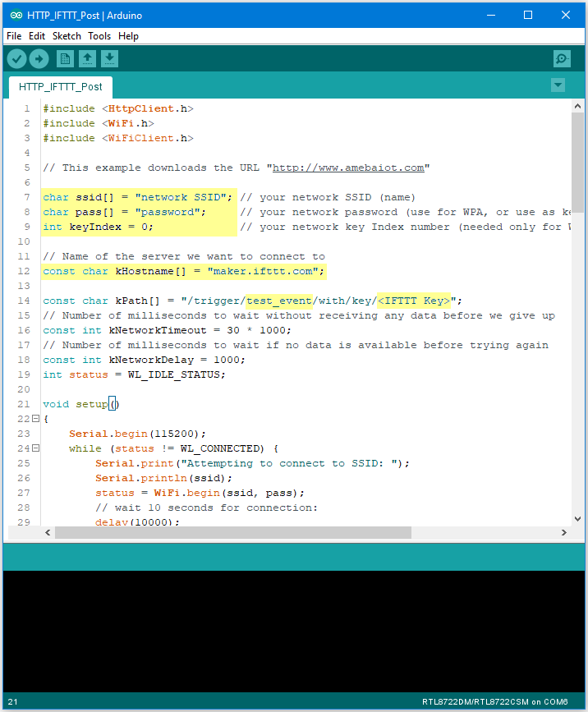Viewport: 588px width, 712px height.
Task: Open the Sketch menu
Action: (67, 36)
